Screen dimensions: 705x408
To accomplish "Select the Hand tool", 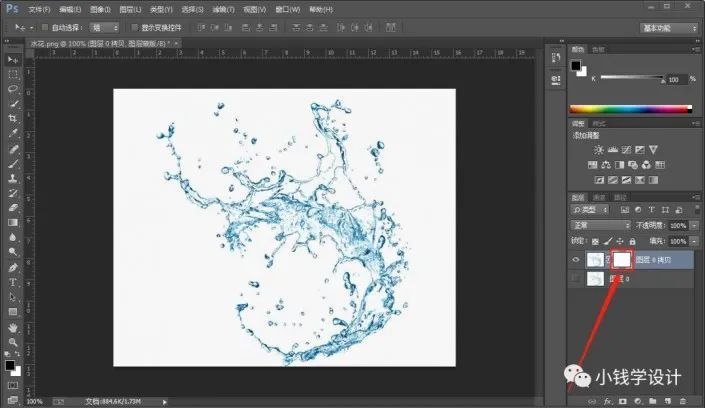I will click(x=13, y=328).
